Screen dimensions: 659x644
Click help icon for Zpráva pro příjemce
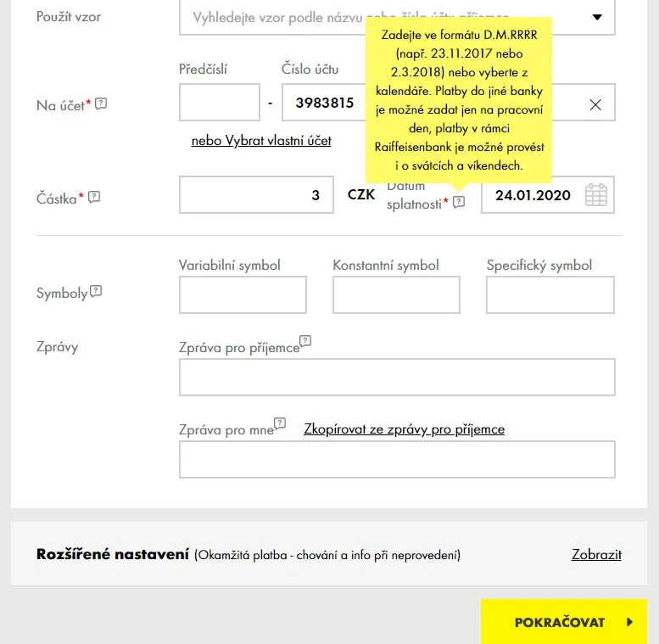click(x=305, y=341)
